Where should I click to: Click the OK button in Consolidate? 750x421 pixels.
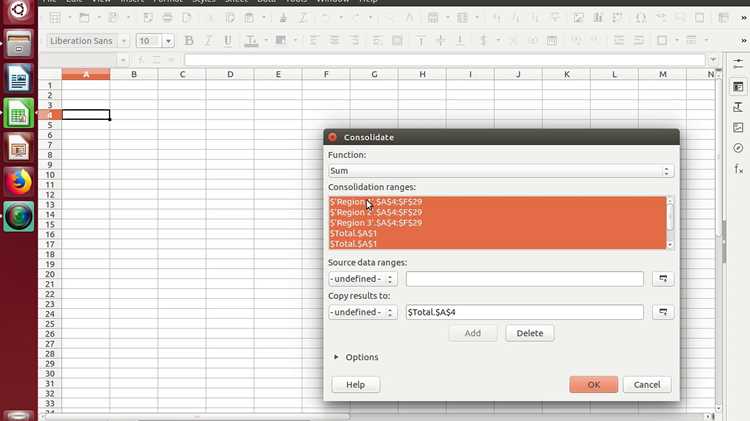point(594,385)
